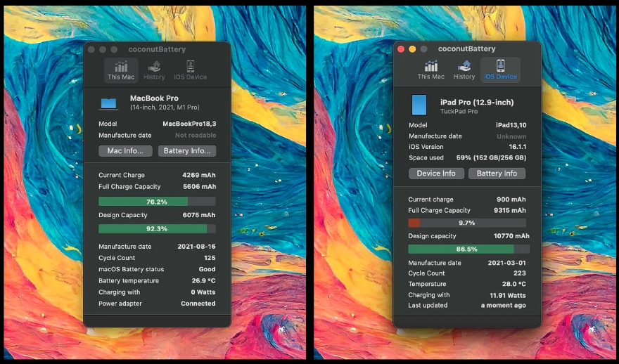Screen dimensions: 619x364
Task: Click This Mac icon in iPad Pro window
Action: pyautogui.click(x=430, y=70)
